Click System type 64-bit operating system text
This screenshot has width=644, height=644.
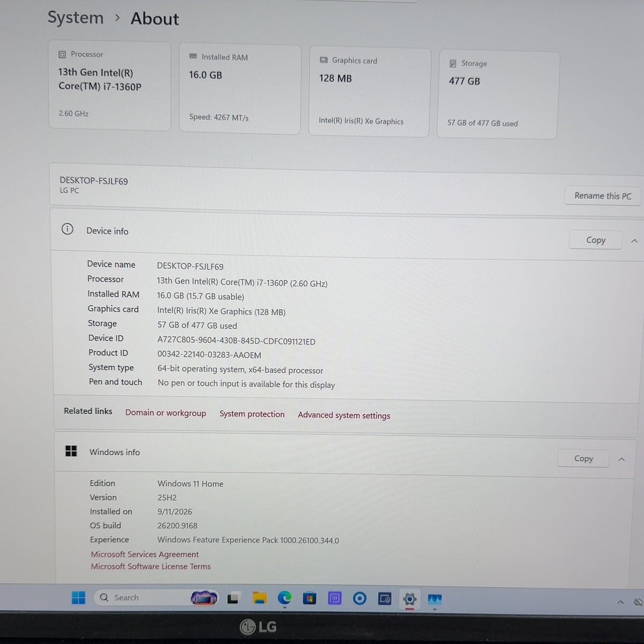tap(240, 370)
